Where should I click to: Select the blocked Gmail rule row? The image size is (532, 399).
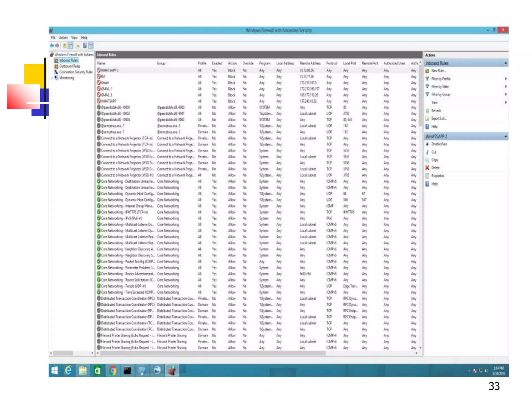coord(105,83)
